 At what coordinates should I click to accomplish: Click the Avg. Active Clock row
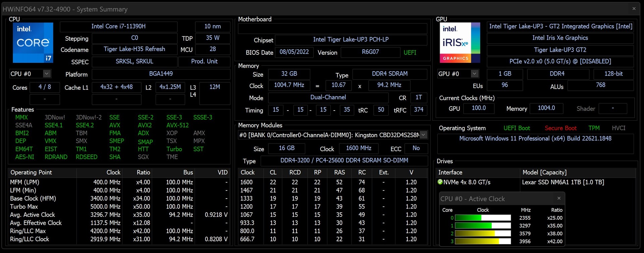[119, 215]
